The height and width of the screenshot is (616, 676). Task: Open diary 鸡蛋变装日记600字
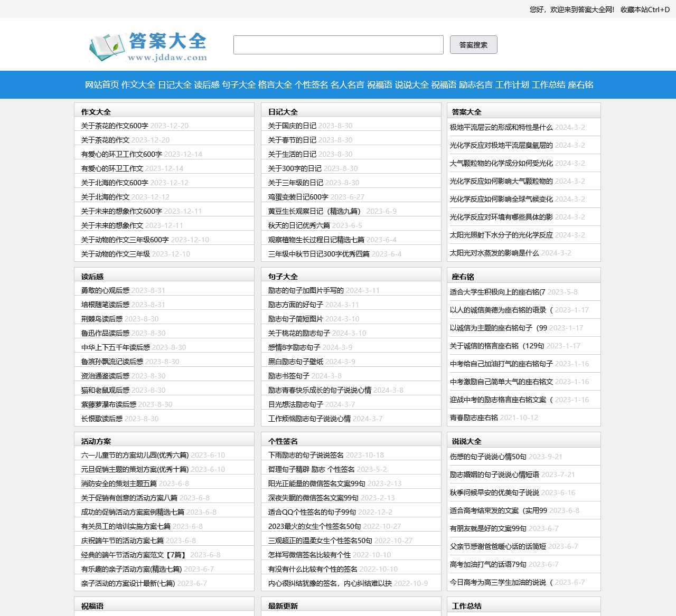click(298, 197)
